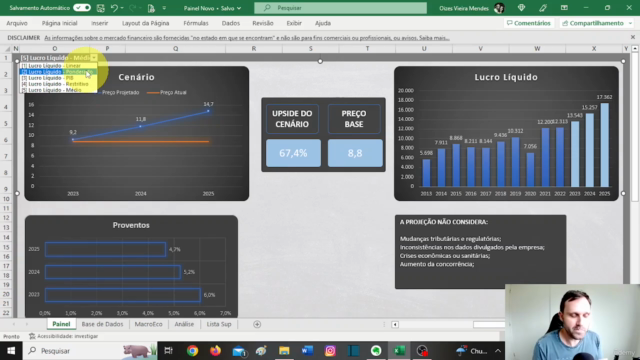Image resolution: width=640 pixels, height=360 pixels.
Task: Click Acessibilidade: investigar in status bar
Action: click(64, 336)
